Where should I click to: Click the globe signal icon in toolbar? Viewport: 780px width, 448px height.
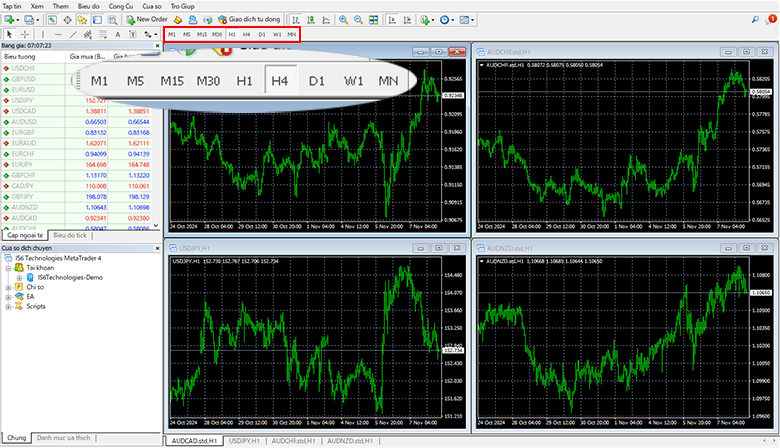pyautogui.click(x=207, y=20)
